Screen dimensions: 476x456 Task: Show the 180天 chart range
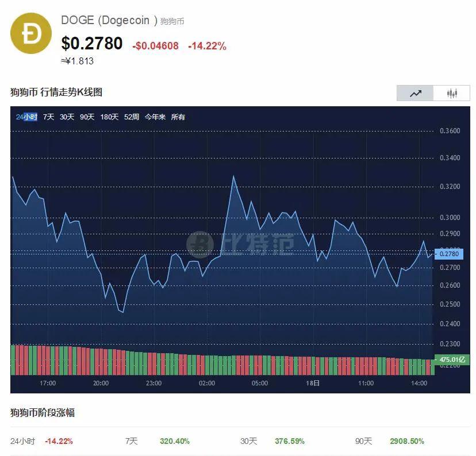coord(109,117)
